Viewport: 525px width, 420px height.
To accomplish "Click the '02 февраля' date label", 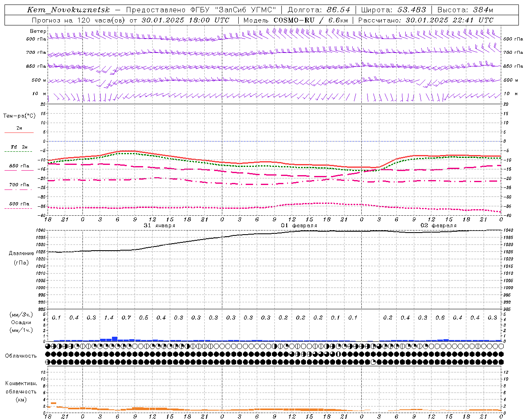I will point(438,226).
